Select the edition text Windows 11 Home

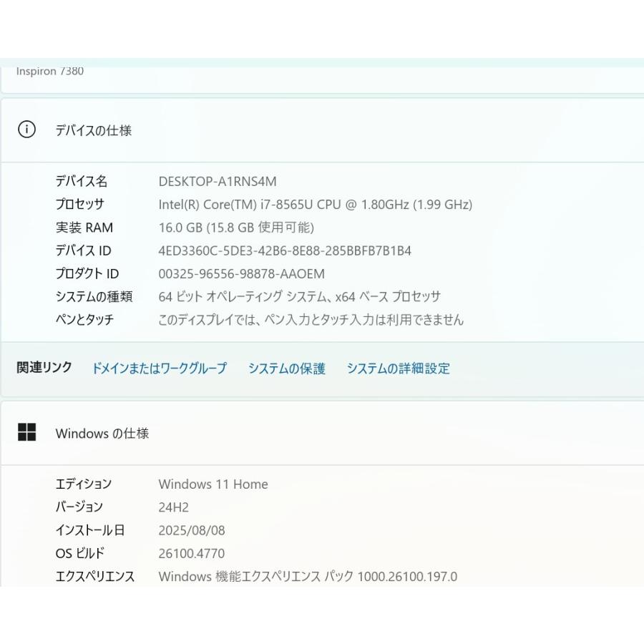point(212,484)
